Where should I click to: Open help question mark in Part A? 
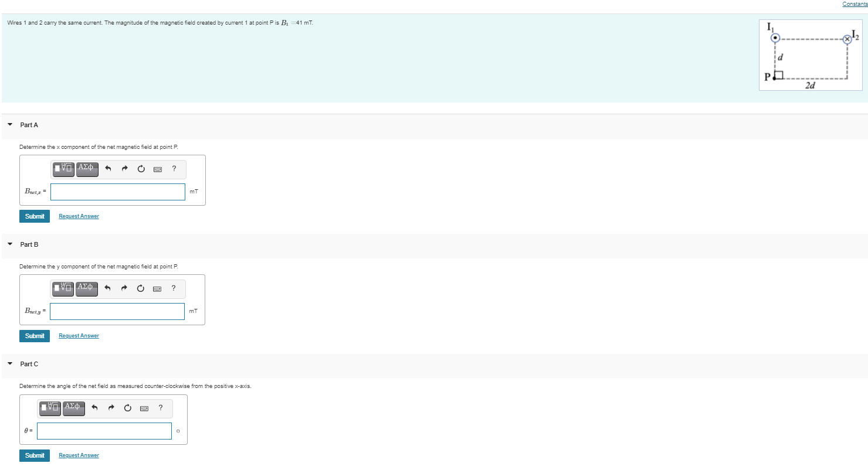(x=174, y=169)
